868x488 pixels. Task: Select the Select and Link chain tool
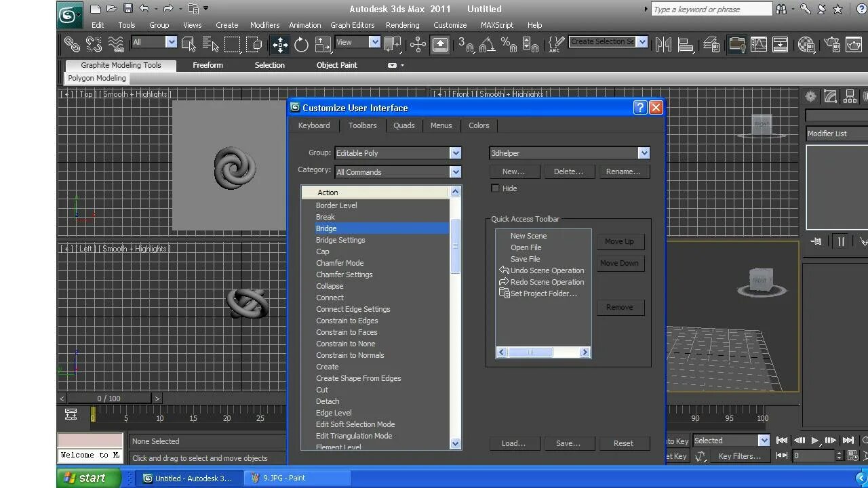tap(72, 45)
